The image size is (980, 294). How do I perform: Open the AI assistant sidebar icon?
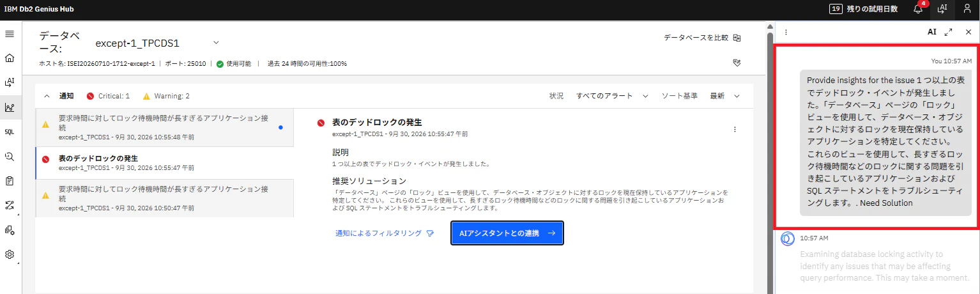pos(10,82)
